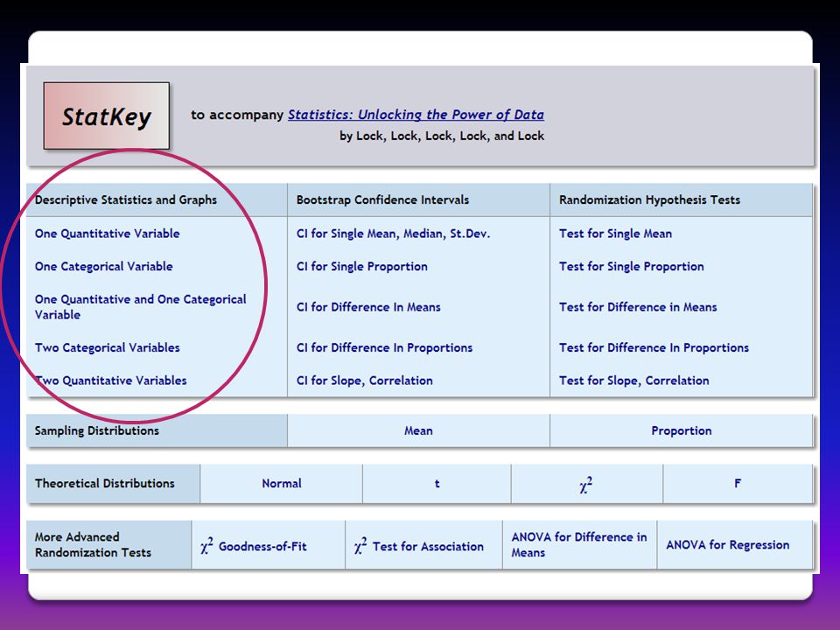Open Test for Single Mean
This screenshot has width=840, height=630.
[x=615, y=234]
